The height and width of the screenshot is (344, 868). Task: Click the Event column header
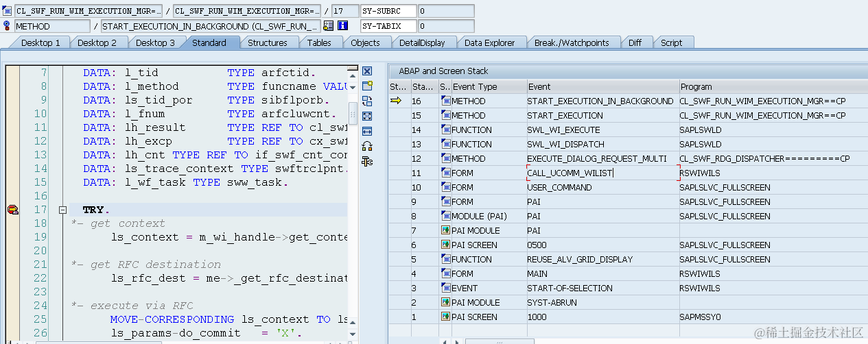602,86
